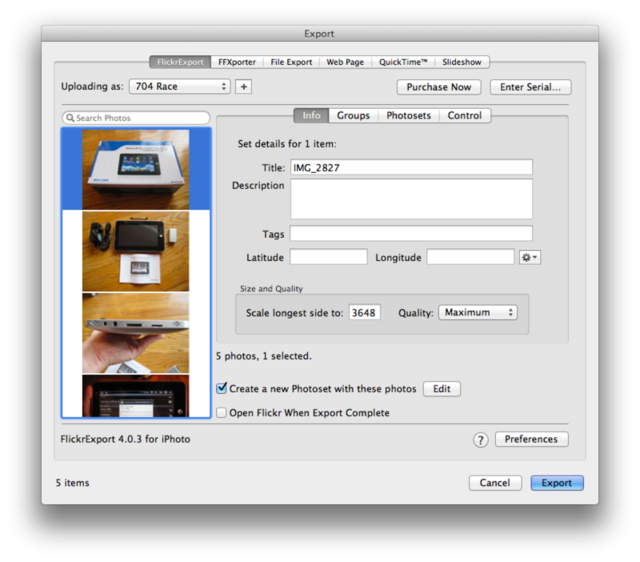Open Preferences
The height and width of the screenshot is (562, 640).
click(531, 439)
